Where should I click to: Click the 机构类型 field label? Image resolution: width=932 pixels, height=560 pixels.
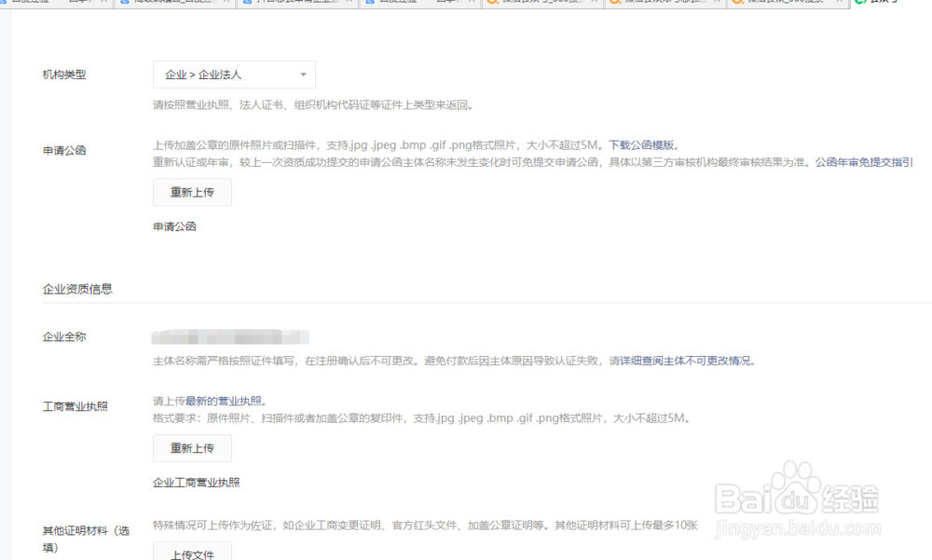coord(64,75)
